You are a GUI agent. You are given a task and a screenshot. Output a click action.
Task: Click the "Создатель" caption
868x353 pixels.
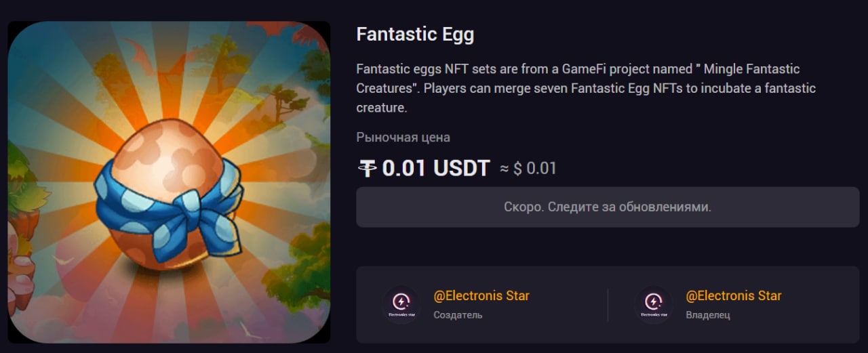pos(458,315)
